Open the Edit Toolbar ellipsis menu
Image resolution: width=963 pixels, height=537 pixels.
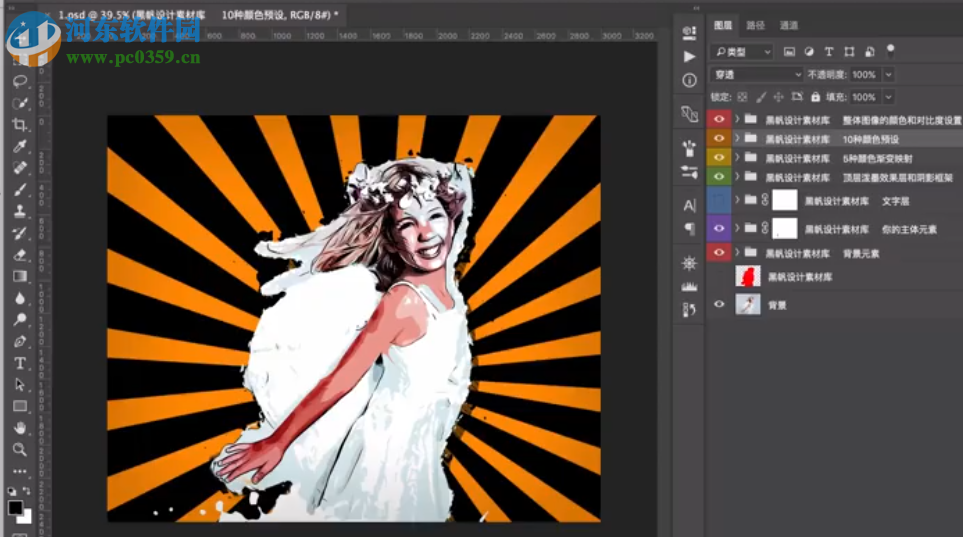(20, 471)
